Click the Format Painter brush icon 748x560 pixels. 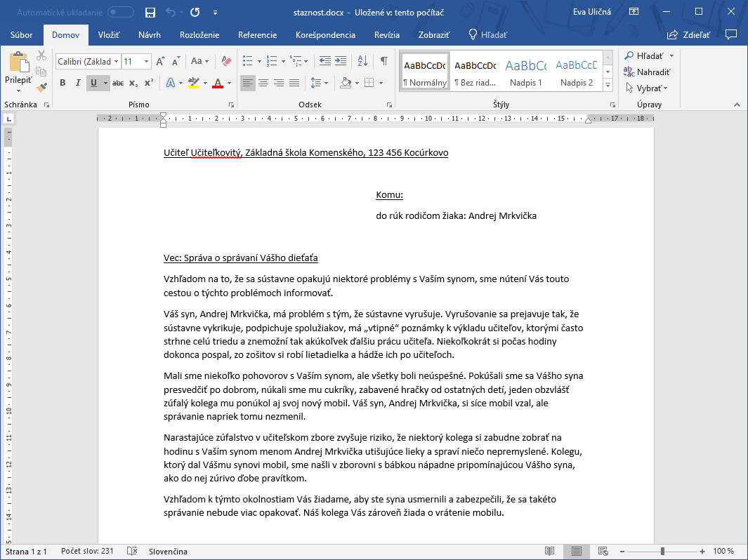pyautogui.click(x=41, y=87)
